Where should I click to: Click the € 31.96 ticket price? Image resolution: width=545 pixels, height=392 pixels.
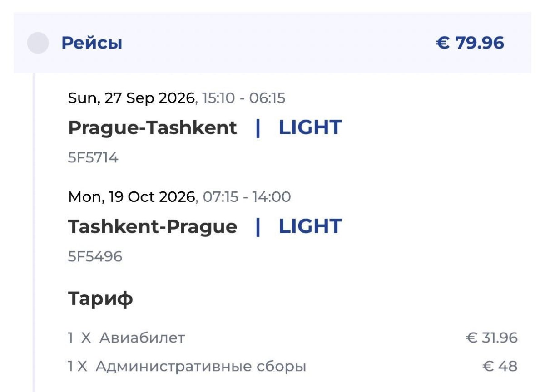tap(492, 338)
